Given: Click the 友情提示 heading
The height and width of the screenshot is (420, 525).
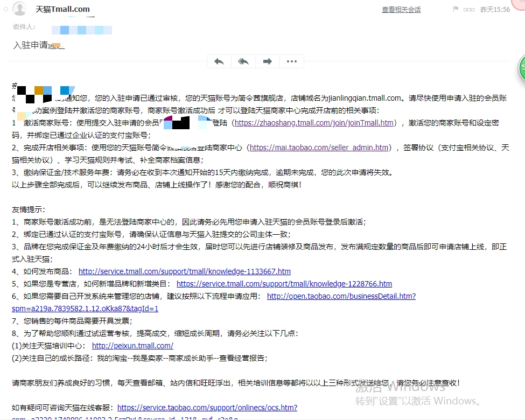Looking at the screenshot, I should click(29, 209).
